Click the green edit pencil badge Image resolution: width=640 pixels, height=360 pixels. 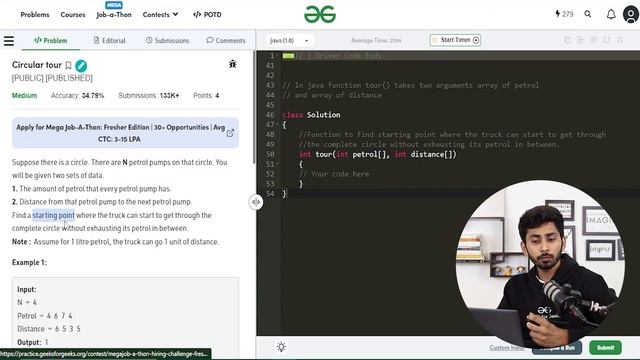click(81, 65)
